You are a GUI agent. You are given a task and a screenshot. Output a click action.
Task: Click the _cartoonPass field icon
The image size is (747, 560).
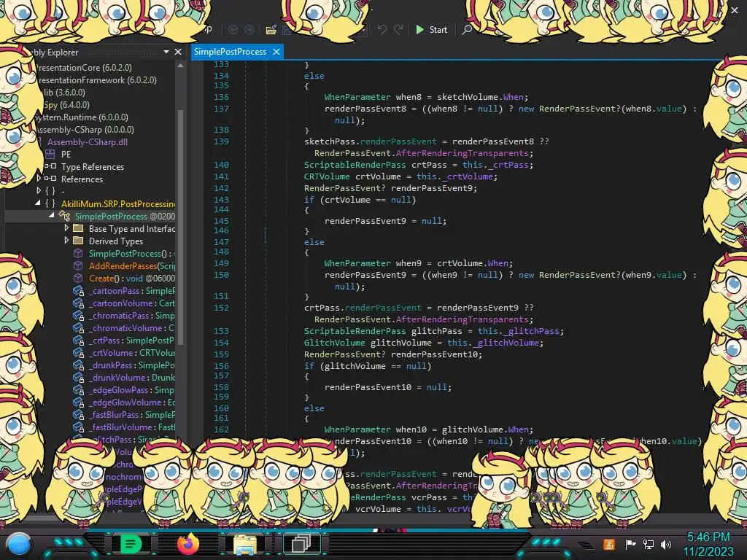pyautogui.click(x=79, y=291)
